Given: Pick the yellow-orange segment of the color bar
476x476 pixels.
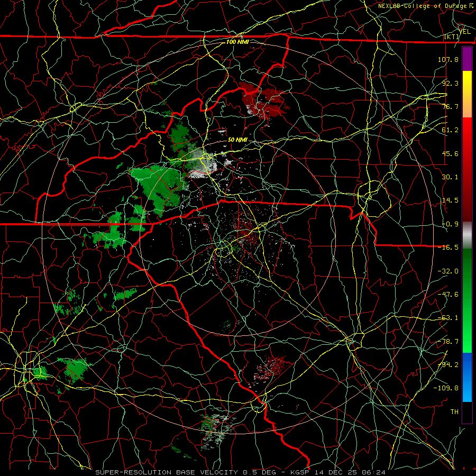Looking at the screenshot, I should click(x=467, y=94).
